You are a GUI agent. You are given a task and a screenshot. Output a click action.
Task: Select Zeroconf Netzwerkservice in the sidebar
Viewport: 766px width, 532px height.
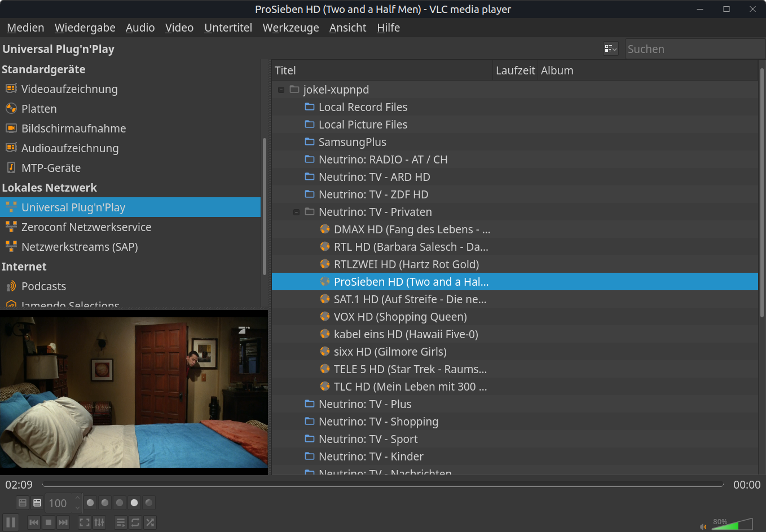(x=86, y=227)
